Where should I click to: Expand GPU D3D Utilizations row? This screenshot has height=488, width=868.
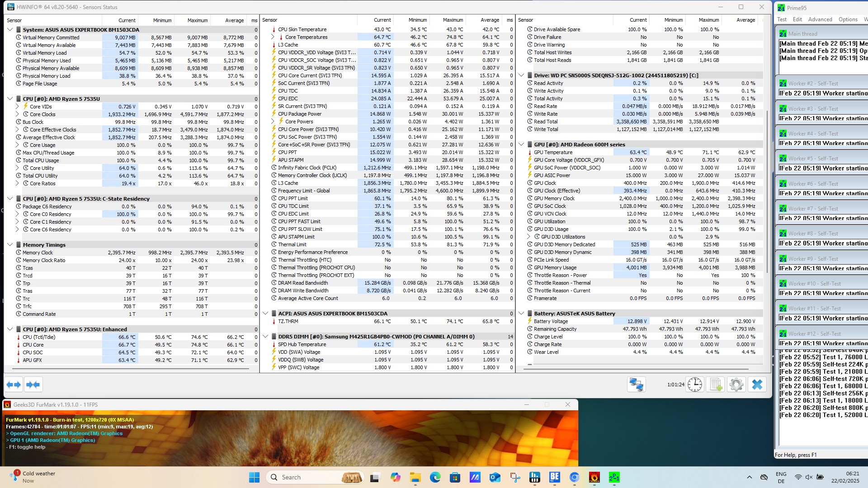pyautogui.click(x=528, y=237)
